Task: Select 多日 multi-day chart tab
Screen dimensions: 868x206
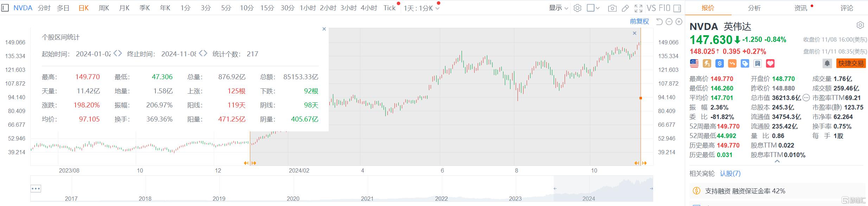Action: 63,8
